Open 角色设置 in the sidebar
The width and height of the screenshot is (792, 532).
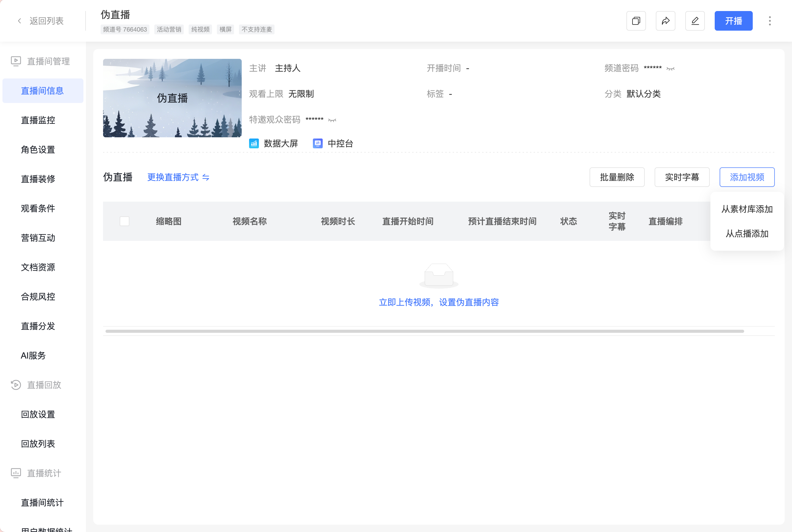coord(38,150)
